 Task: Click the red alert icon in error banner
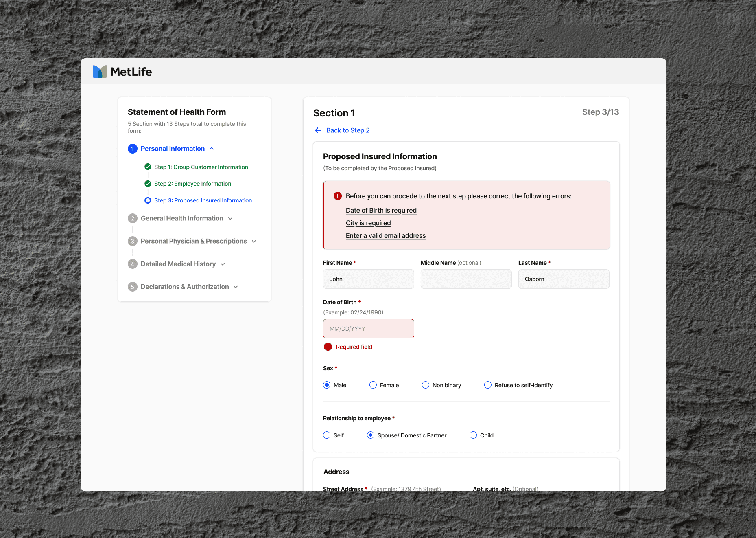pos(338,196)
